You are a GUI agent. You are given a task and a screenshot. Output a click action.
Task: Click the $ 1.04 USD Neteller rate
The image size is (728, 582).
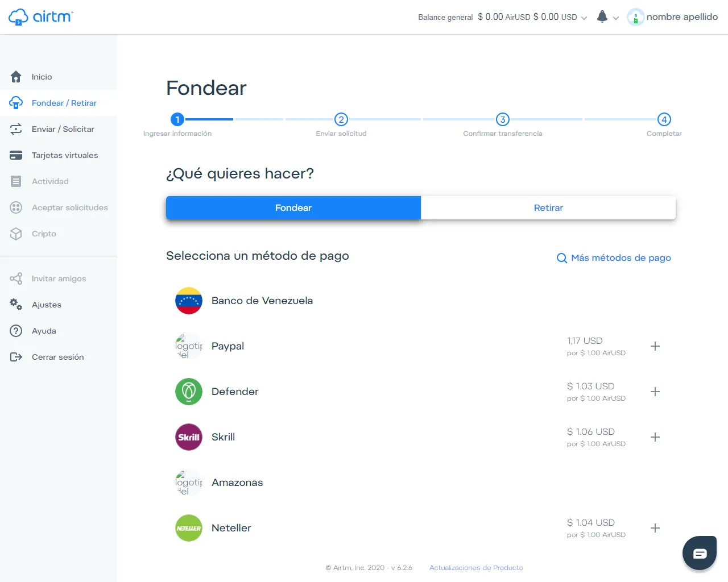click(591, 523)
